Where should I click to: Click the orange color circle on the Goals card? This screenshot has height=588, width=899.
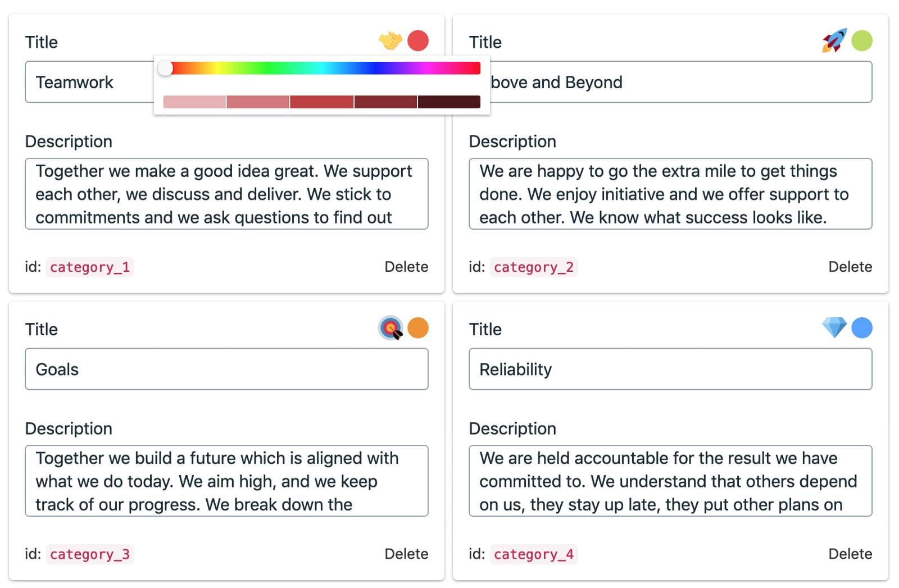click(x=418, y=327)
